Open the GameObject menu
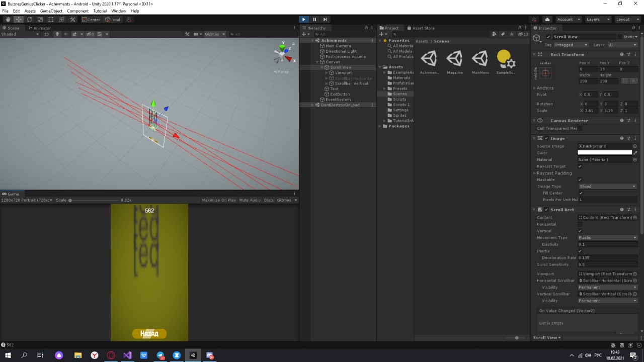 pos(51,11)
